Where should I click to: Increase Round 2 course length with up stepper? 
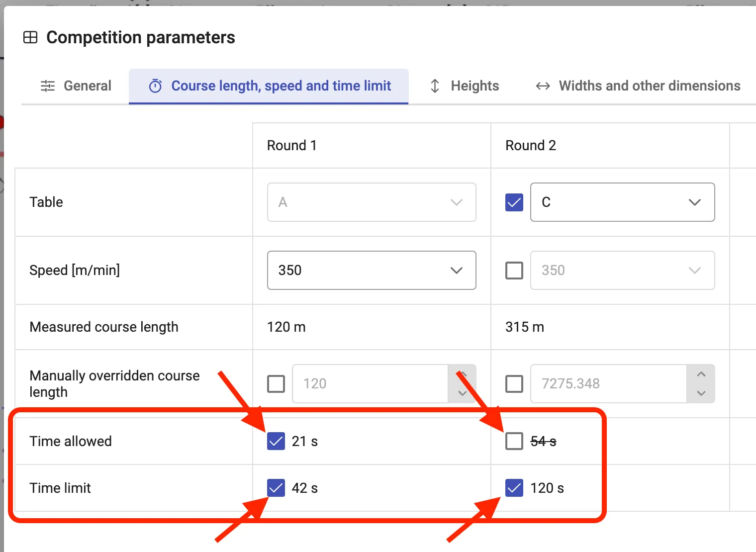tap(701, 374)
